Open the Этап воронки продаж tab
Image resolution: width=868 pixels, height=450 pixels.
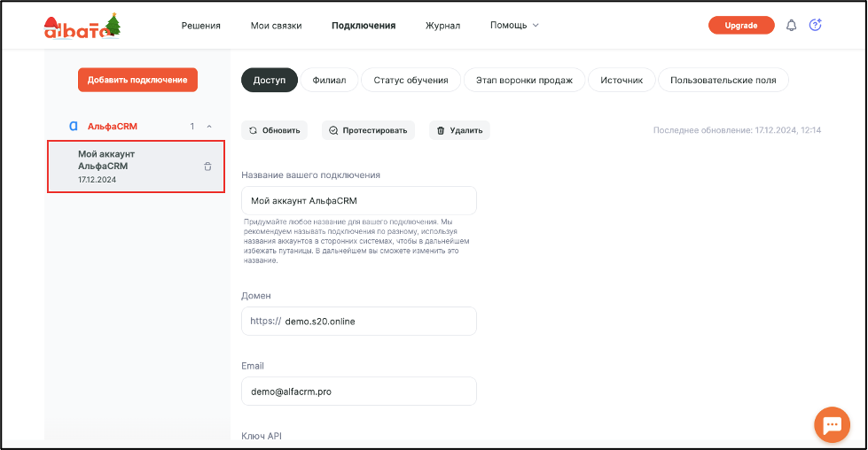pyautogui.click(x=524, y=80)
